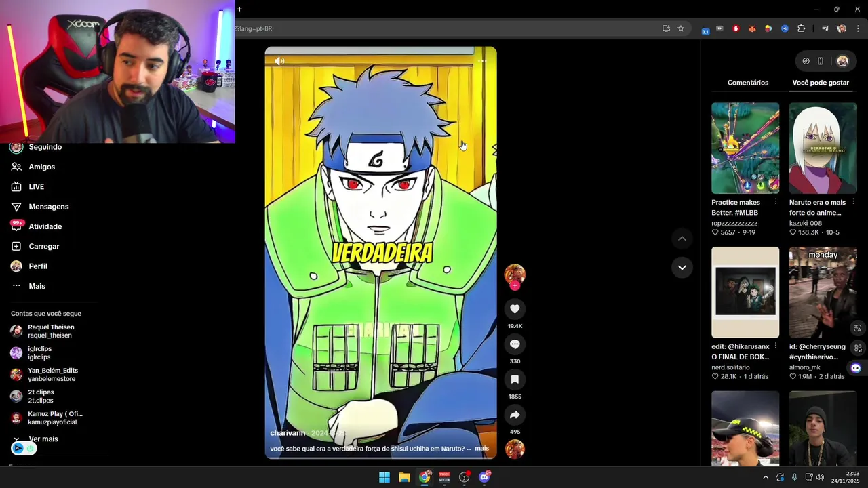This screenshot has width=868, height=488.
Task: Open the red hand blocker extension
Action: click(736, 28)
